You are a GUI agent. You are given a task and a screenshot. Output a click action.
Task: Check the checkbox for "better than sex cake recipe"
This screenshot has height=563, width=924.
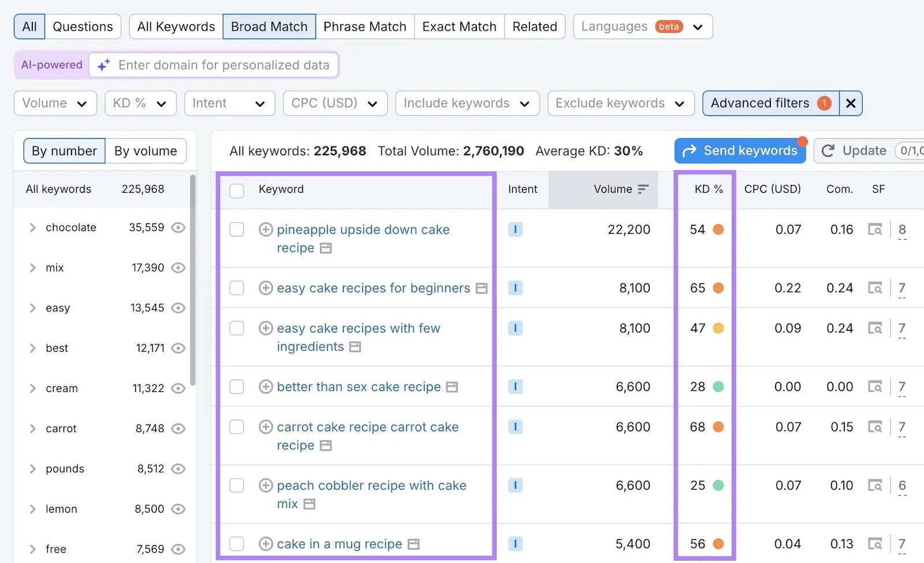pos(237,386)
